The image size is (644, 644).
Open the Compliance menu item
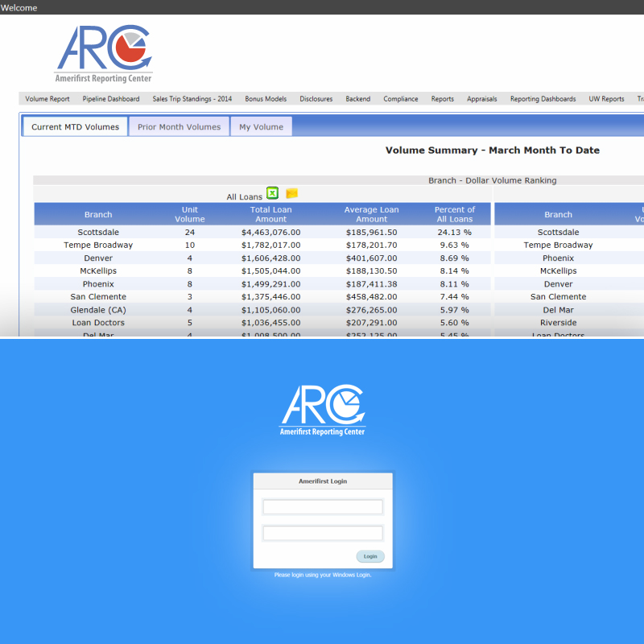(400, 99)
